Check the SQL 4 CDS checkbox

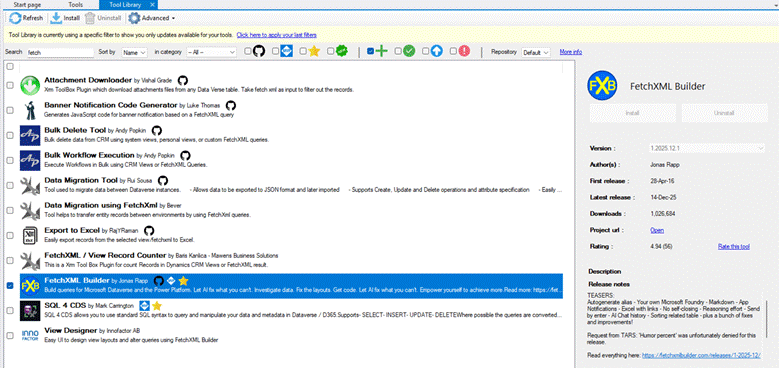[x=10, y=310]
